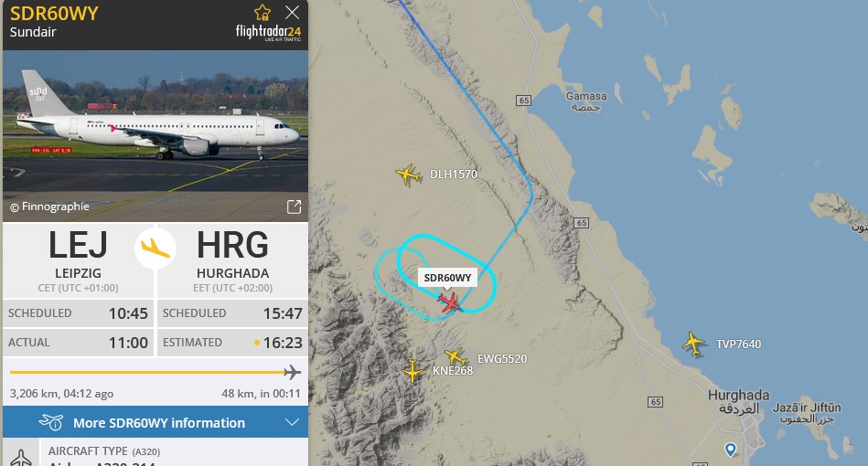This screenshot has height=466, width=868.
Task: Close the SDR60WY flight panel
Action: point(292,13)
